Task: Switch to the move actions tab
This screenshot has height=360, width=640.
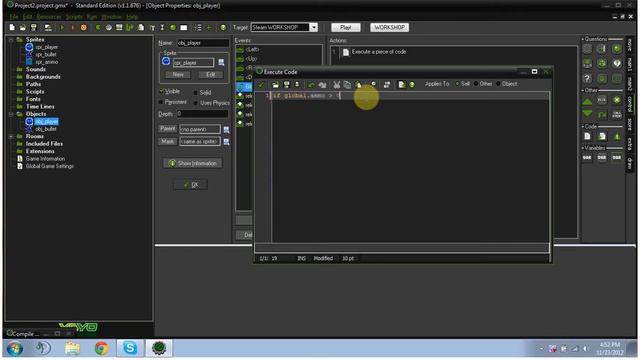Action: click(x=630, y=44)
